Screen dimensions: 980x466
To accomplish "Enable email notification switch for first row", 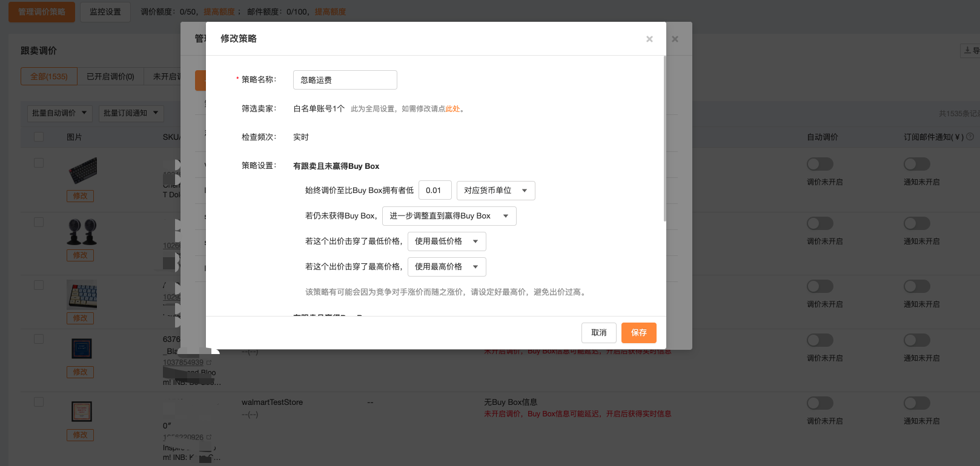I will tap(916, 164).
